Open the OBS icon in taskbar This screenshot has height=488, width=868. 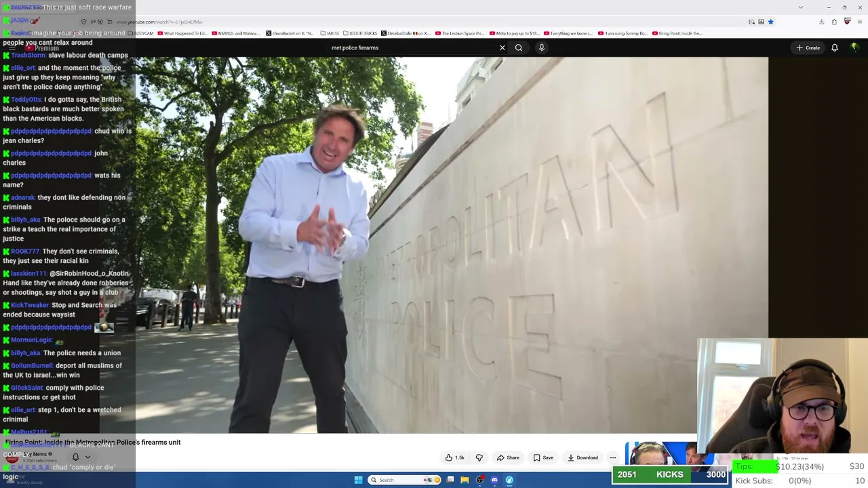[x=479, y=480]
